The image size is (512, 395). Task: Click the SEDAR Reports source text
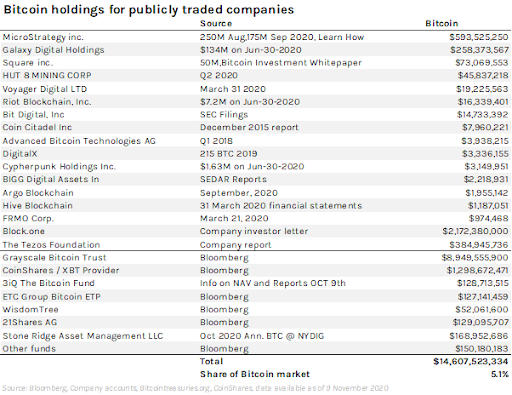click(x=233, y=179)
